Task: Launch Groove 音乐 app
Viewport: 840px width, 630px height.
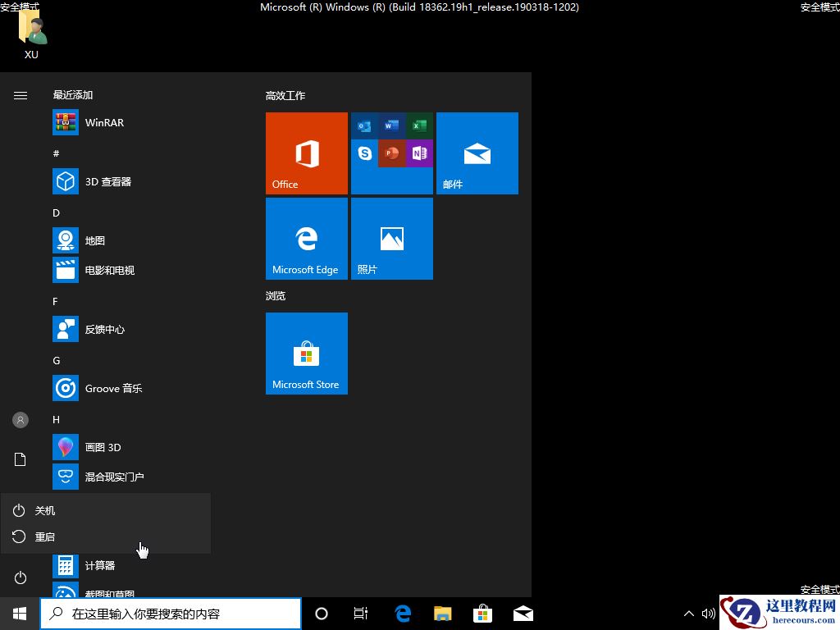Action: click(x=113, y=389)
